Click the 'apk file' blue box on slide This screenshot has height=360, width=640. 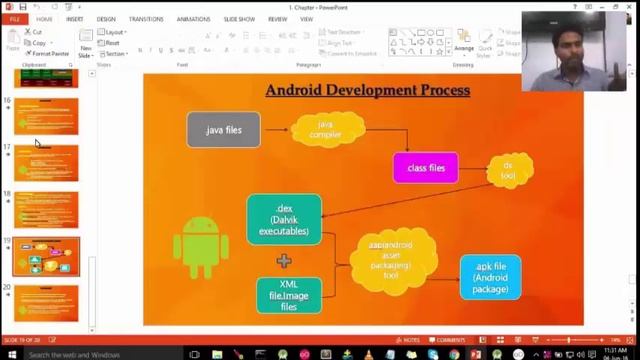[491, 278]
